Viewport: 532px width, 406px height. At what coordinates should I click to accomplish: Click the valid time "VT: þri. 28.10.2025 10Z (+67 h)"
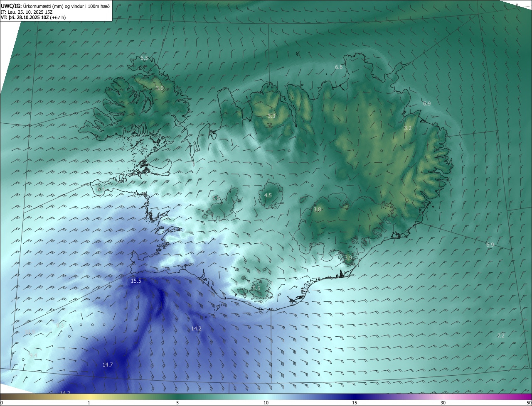point(33,17)
